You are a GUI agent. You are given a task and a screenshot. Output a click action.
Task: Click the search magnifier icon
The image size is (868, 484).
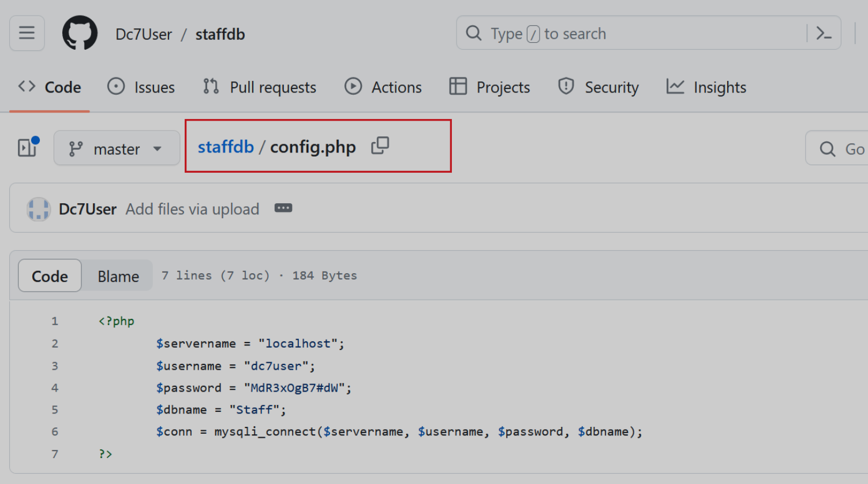474,33
